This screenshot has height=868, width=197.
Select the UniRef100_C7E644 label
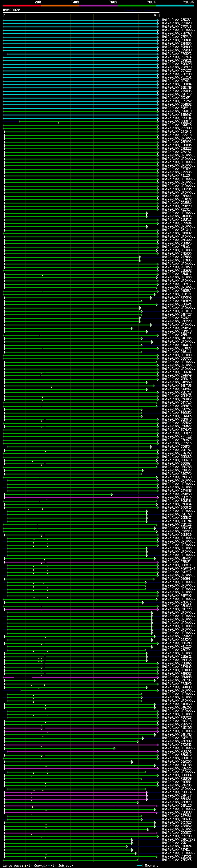(177, 196)
